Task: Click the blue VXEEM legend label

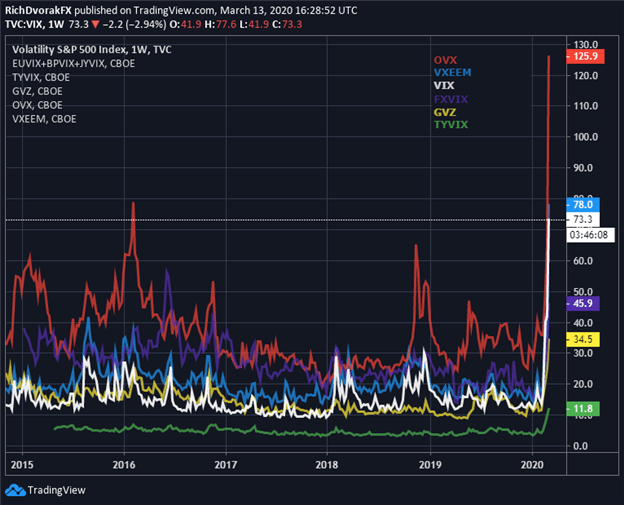Action: coord(452,72)
